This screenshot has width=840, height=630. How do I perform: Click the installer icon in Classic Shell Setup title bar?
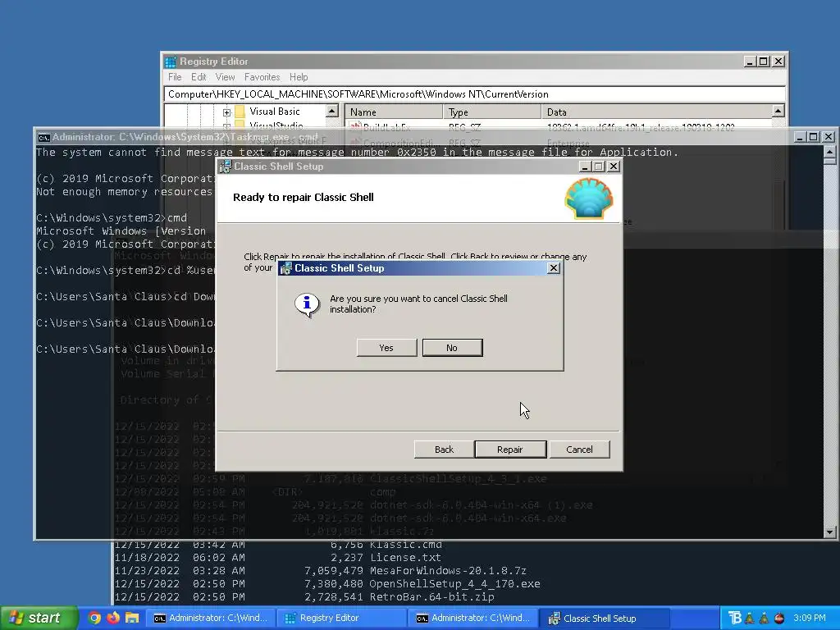tap(226, 167)
